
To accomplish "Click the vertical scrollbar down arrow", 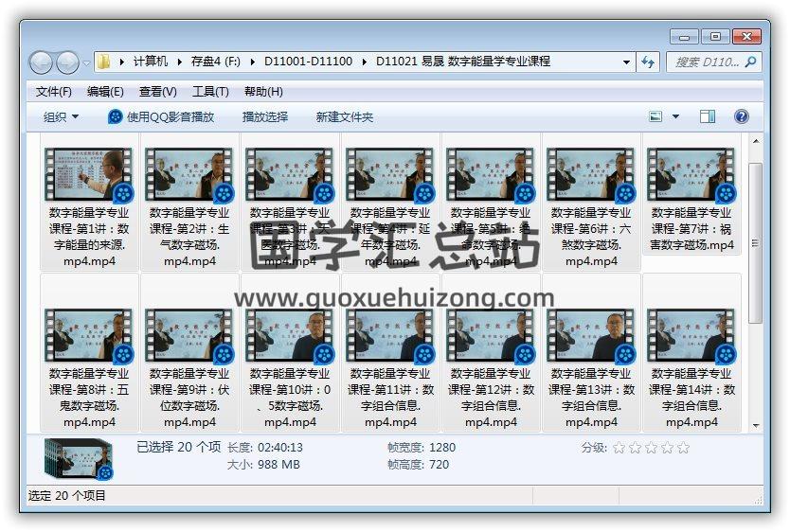I will click(756, 426).
